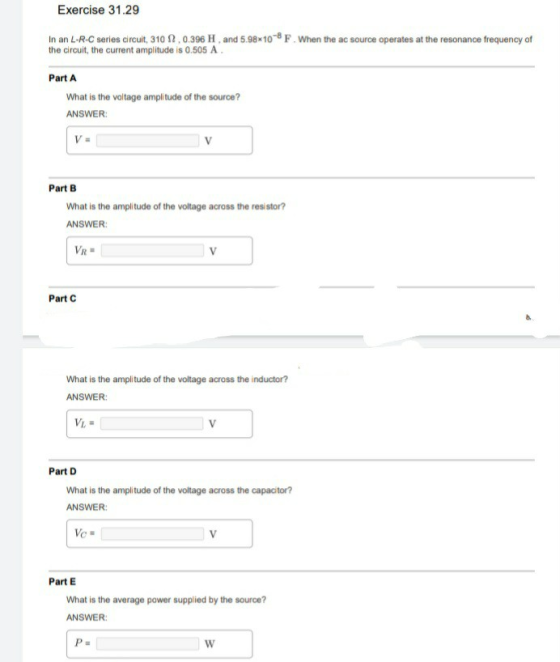Click the Exercise 31.29 heading
The image size is (560, 662).
pyautogui.click(x=98, y=10)
